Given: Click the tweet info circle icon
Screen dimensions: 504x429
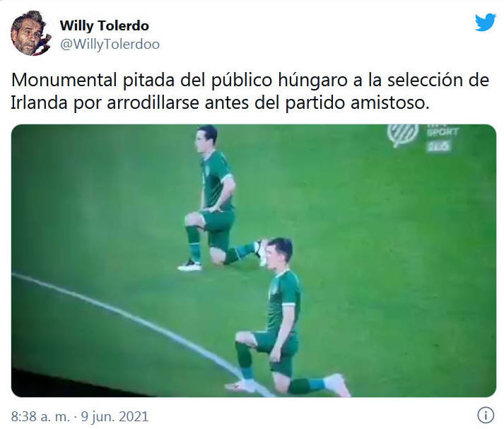Looking at the screenshot, I should coord(486,416).
